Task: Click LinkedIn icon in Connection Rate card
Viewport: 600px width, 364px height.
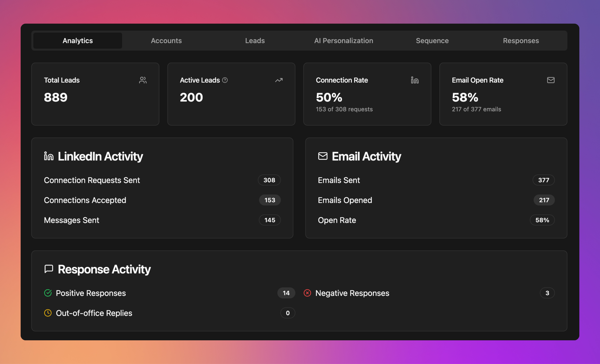Action: click(415, 80)
